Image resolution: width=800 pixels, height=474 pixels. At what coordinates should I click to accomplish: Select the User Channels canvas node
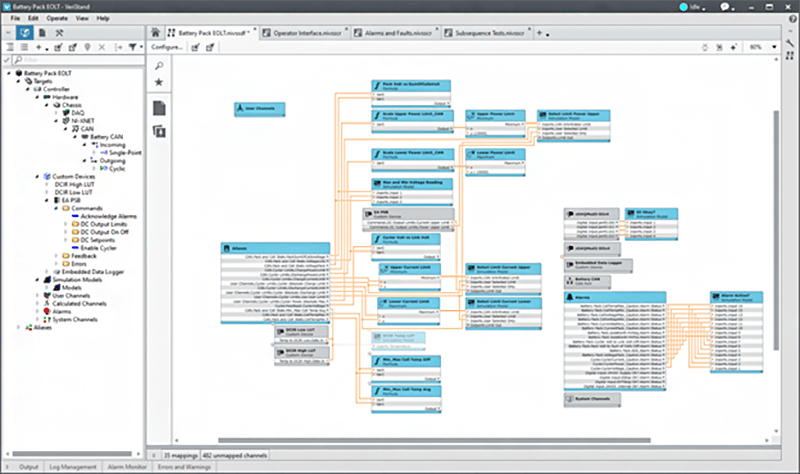click(260, 109)
